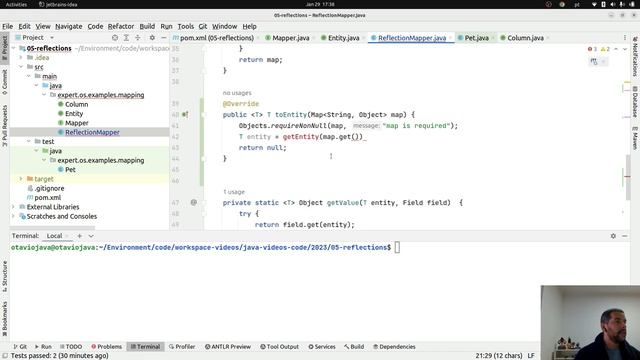
Task: Click the error count indicator in editor
Action: [592, 49]
